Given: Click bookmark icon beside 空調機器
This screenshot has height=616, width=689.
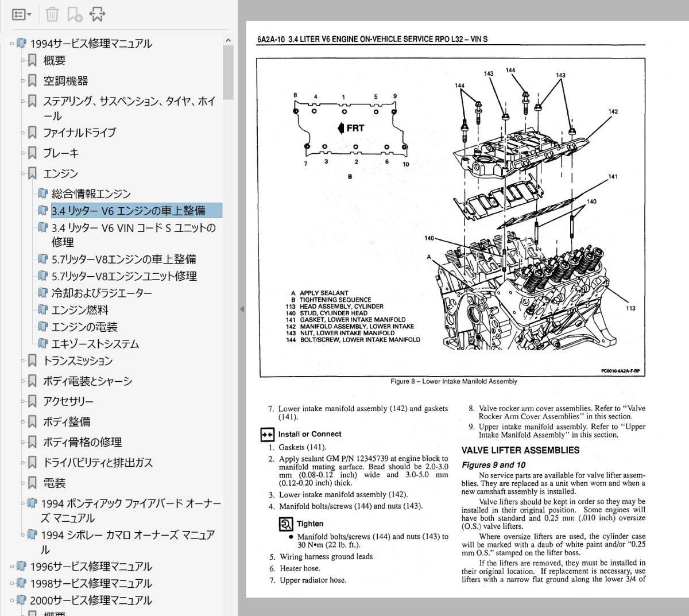Looking at the screenshot, I should [33, 81].
